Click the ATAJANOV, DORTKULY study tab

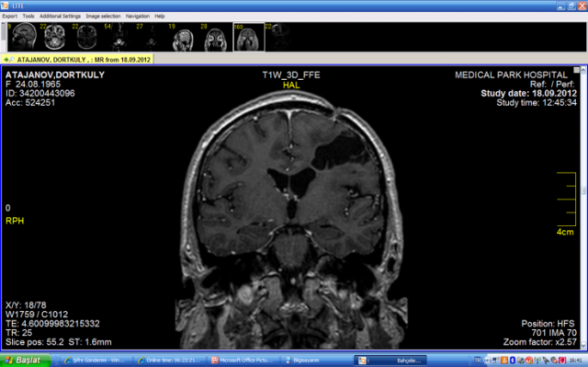77,60
